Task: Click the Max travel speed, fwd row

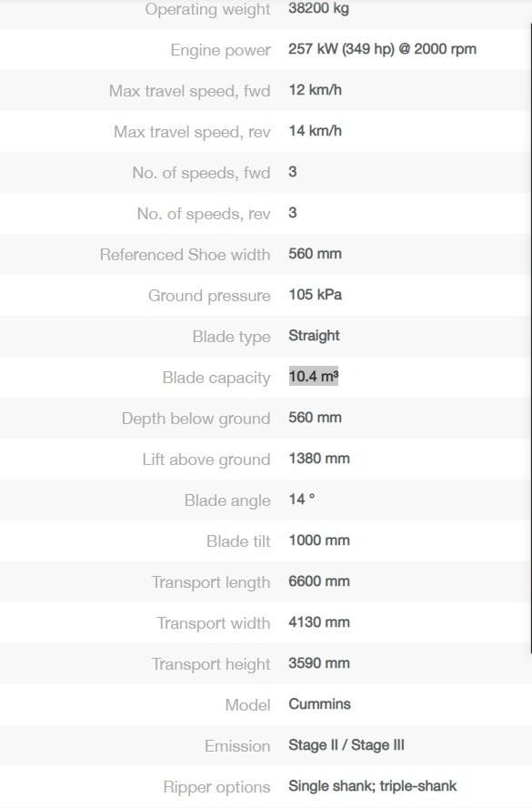Action: click(266, 90)
